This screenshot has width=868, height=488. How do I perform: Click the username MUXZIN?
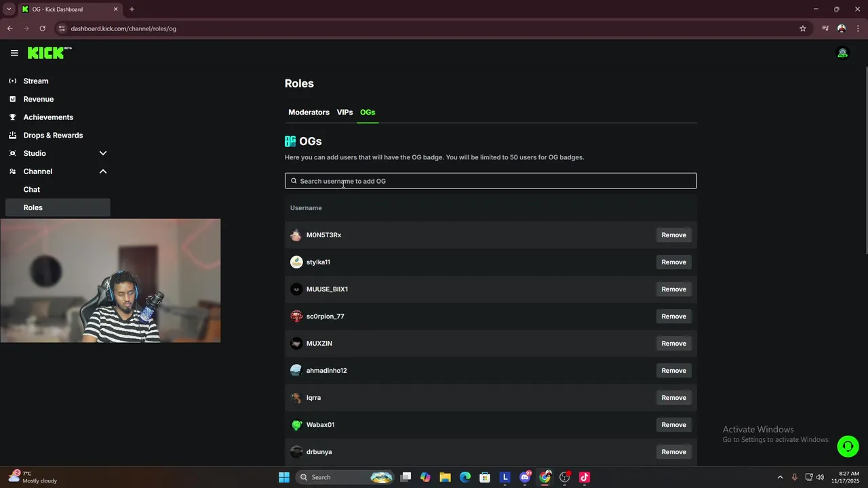pos(319,344)
